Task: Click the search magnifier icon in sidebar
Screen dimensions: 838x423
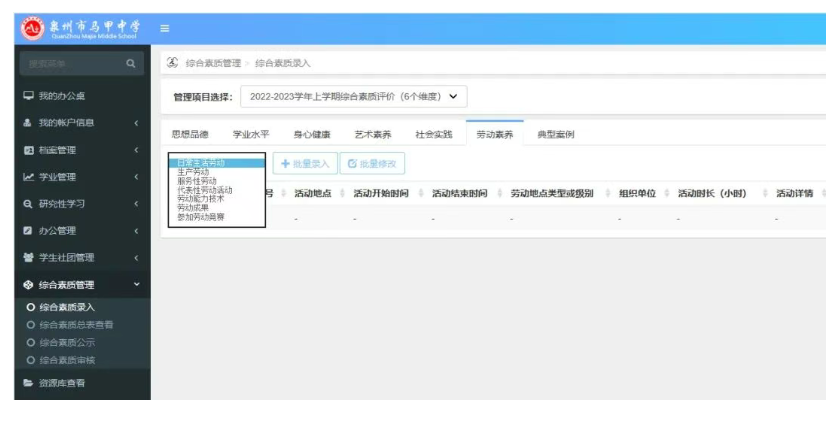Action: [x=129, y=64]
